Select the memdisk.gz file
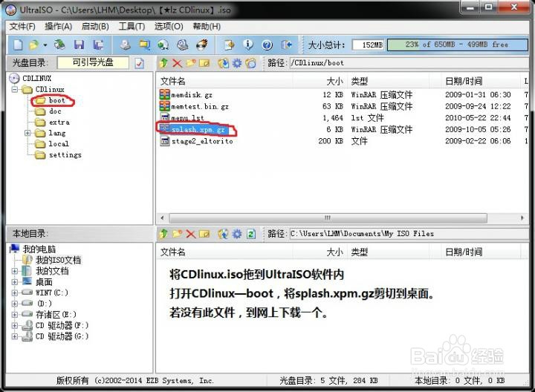The height and width of the screenshot is (392, 535). click(x=192, y=95)
